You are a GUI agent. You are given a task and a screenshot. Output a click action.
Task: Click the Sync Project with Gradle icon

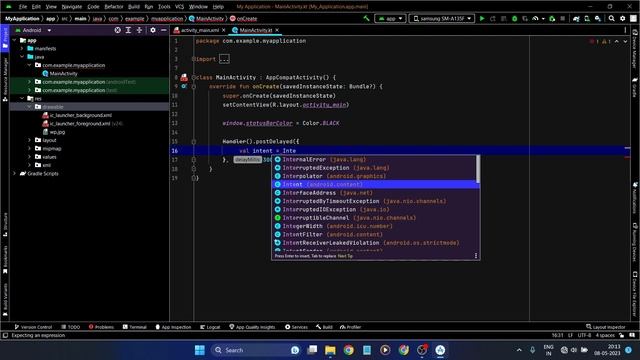[576, 18]
